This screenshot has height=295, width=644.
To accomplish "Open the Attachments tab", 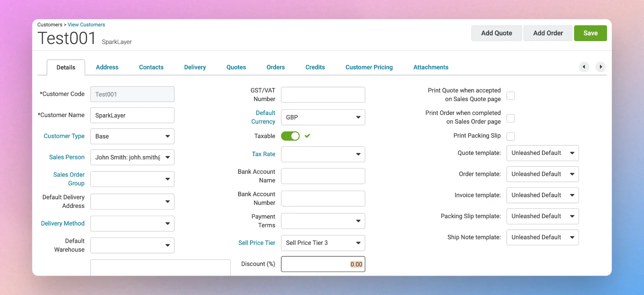I will [431, 67].
